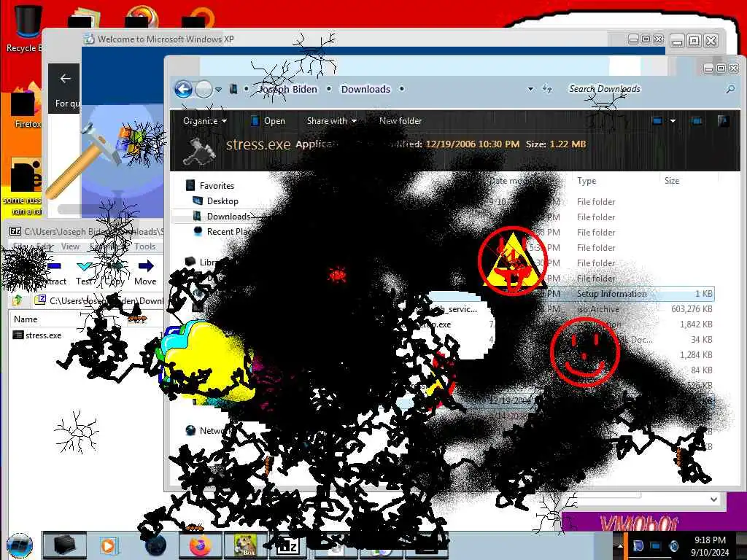Viewport: 747px width, 560px height.
Task: Open Firefox from the taskbar
Action: [200, 545]
